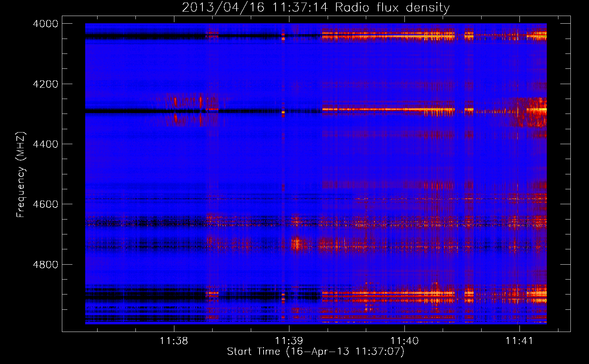Image resolution: width=589 pixels, height=364 pixels.
Task: Click the "Frequency (MHZ)" axis title
Action: tap(21, 175)
